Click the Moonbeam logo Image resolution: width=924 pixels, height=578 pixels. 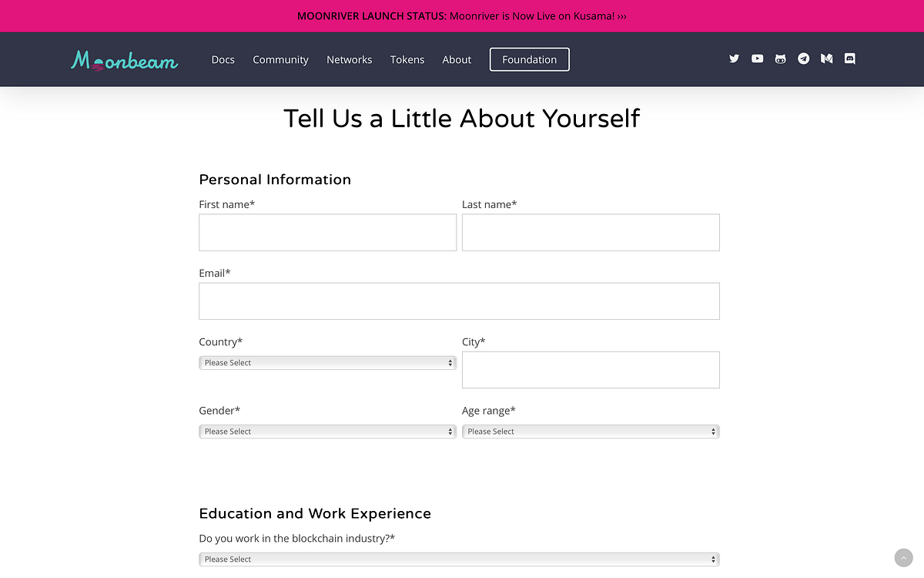tap(123, 59)
